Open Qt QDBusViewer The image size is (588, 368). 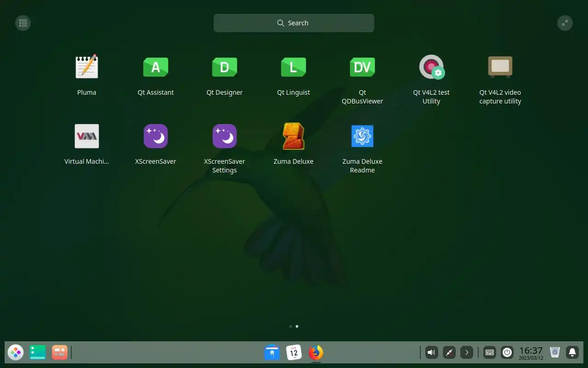tap(362, 67)
